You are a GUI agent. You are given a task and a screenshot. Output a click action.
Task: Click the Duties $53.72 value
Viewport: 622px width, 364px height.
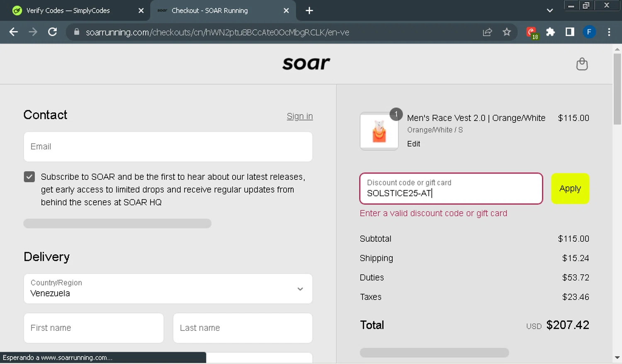576,277
